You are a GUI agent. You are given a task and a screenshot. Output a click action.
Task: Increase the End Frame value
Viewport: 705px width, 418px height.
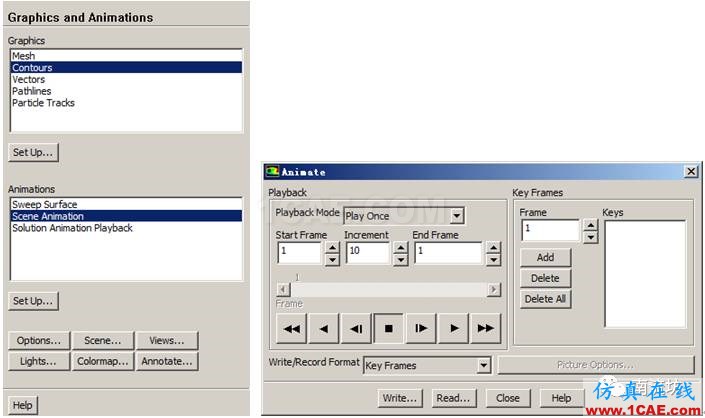point(493,248)
